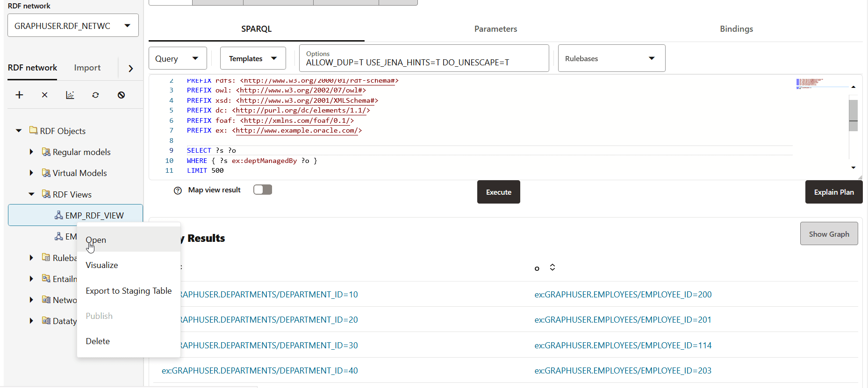Image resolution: width=868 pixels, height=388 pixels.
Task: Click the Options input field
Action: [x=424, y=58]
